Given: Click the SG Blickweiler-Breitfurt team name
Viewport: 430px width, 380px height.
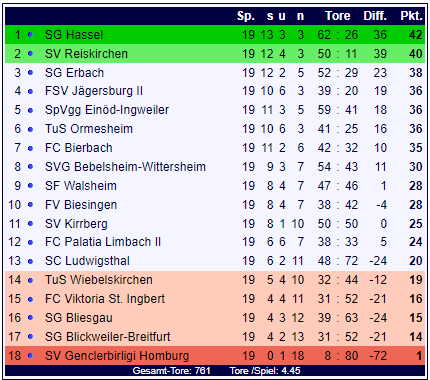Looking at the screenshot, I should pos(108,337).
